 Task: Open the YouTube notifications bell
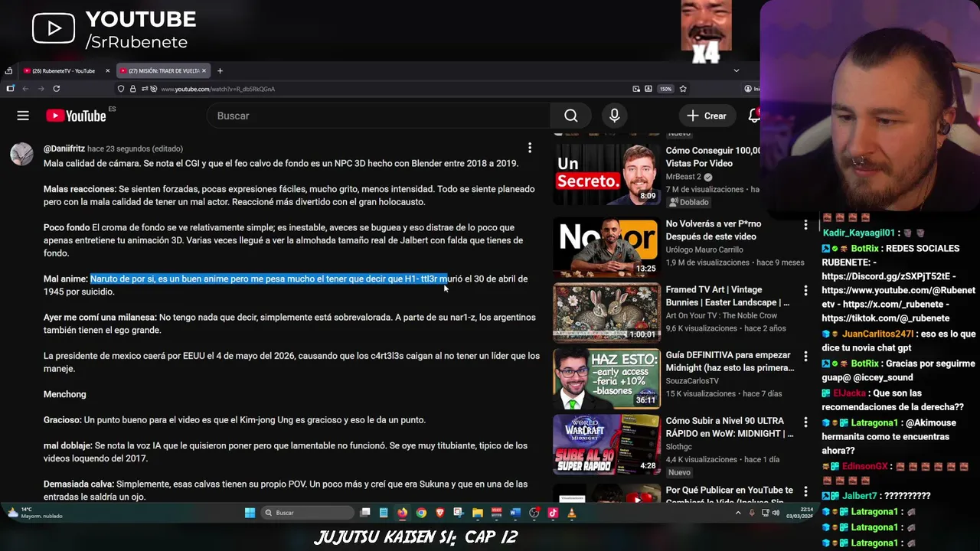tap(754, 116)
